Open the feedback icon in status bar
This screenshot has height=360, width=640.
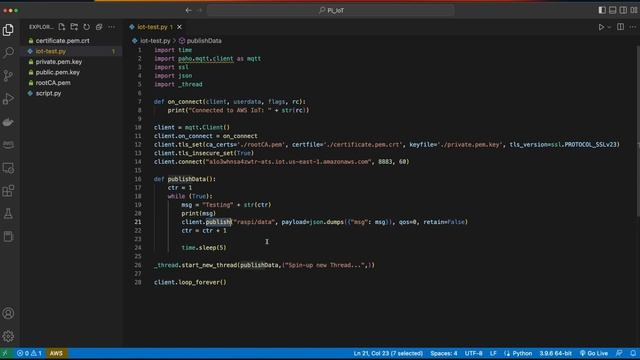pyautogui.click(x=619, y=353)
